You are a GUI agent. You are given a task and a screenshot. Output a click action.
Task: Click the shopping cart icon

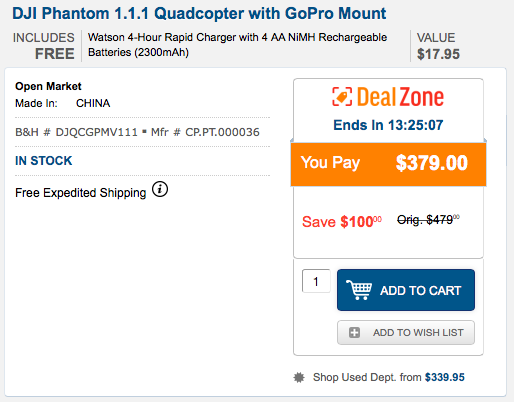359,290
